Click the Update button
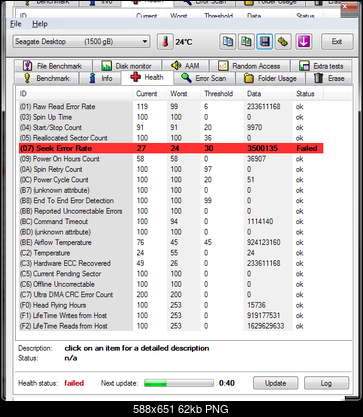363x417 pixels. (x=275, y=383)
